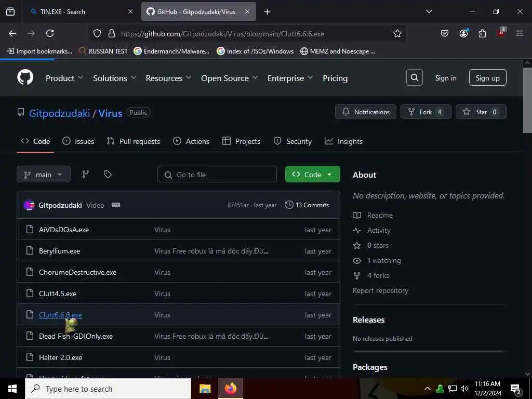
Task: Click the GitHub logo home icon
Action: tap(25, 77)
